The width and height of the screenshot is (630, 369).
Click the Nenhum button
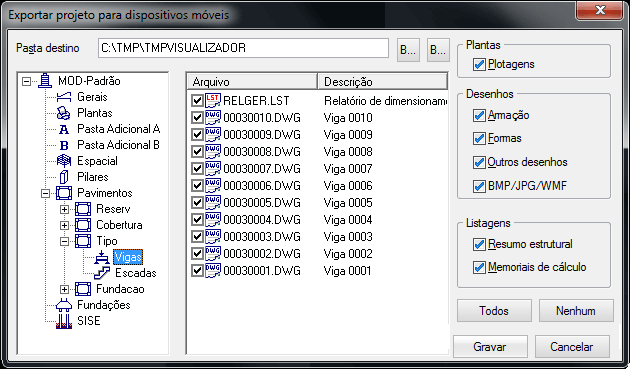[x=576, y=311]
